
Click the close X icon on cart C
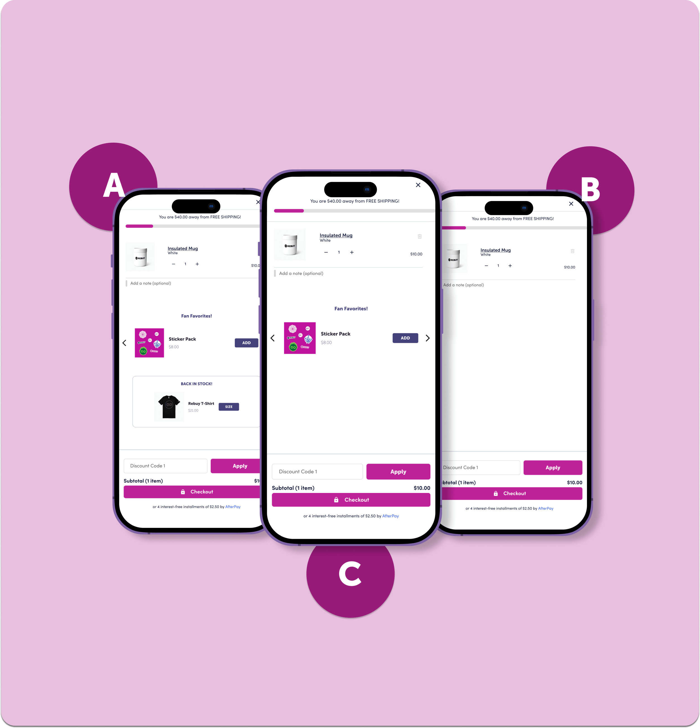(419, 185)
